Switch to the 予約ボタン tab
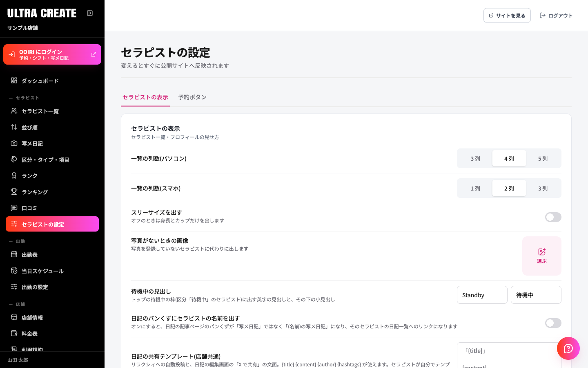This screenshot has height=368, width=588. pyautogui.click(x=192, y=97)
